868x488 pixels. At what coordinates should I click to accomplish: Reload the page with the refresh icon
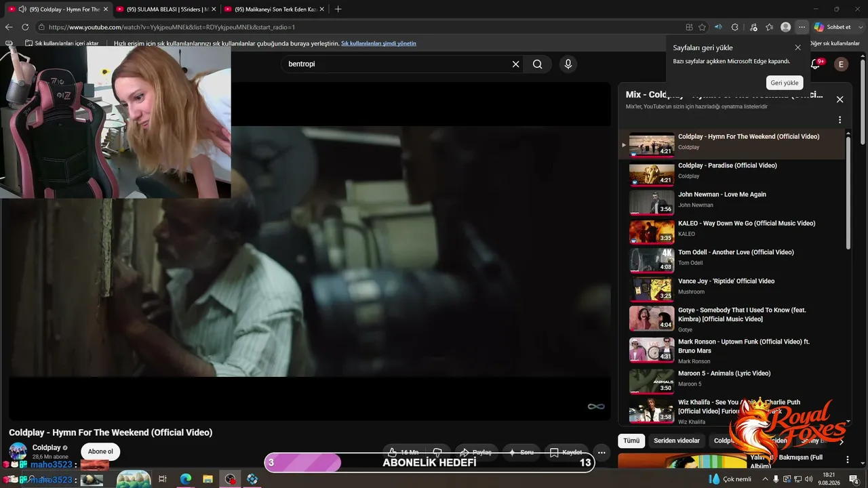tap(25, 27)
